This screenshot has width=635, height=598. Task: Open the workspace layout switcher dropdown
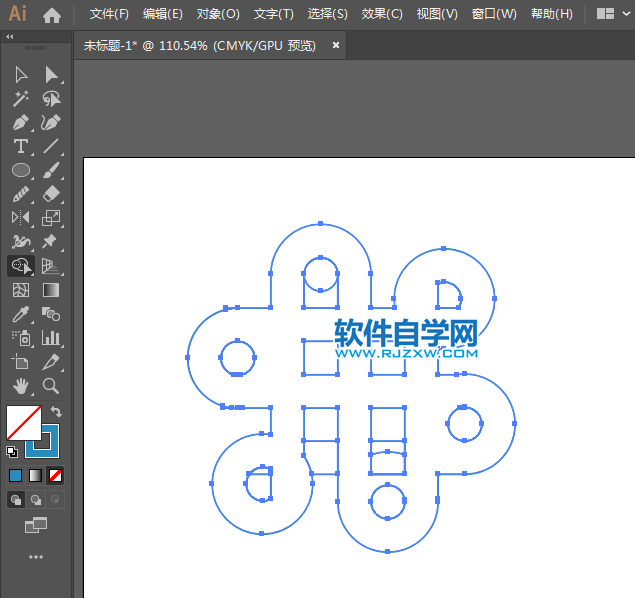pos(612,14)
